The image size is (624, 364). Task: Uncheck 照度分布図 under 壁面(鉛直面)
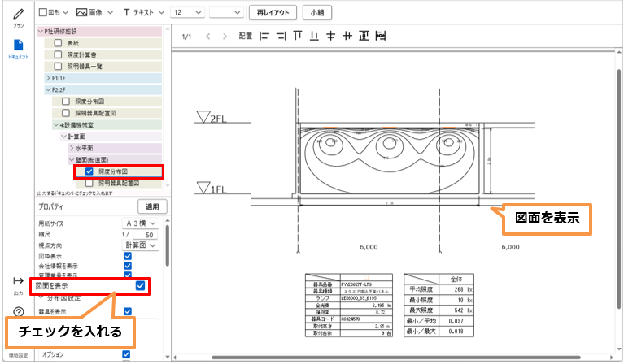89,172
